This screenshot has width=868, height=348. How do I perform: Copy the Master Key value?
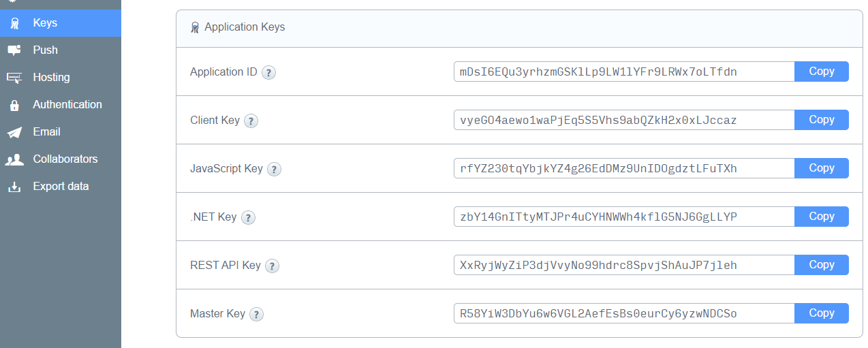coord(821,313)
